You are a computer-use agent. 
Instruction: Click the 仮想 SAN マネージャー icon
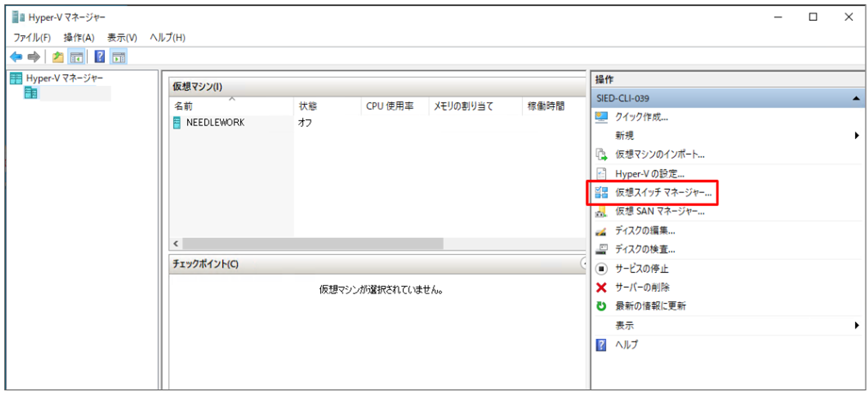click(x=601, y=211)
